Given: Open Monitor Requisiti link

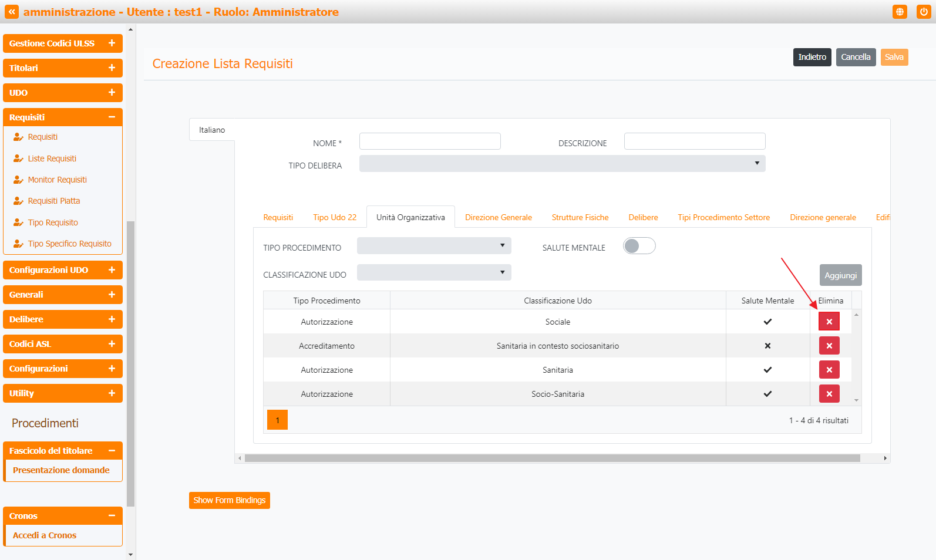Looking at the screenshot, I should [58, 180].
